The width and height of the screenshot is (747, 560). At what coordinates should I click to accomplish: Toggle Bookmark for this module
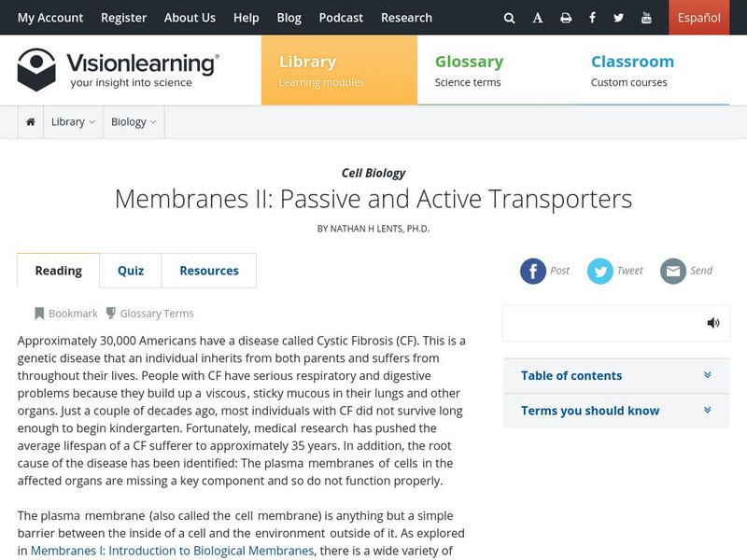coord(65,314)
